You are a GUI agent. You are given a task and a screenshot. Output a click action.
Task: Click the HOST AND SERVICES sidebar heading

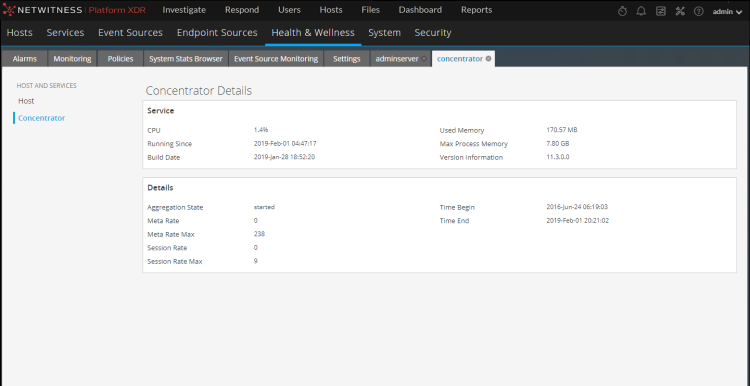(x=46, y=86)
